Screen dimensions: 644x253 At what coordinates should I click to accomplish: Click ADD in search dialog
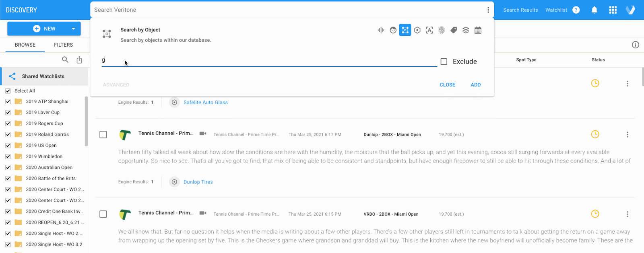click(476, 85)
